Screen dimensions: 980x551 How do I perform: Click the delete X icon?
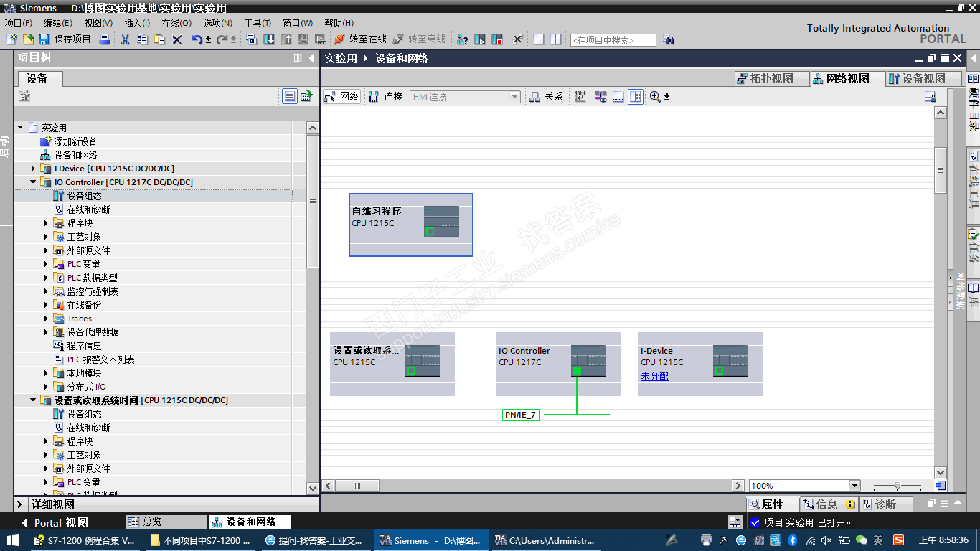pyautogui.click(x=177, y=39)
